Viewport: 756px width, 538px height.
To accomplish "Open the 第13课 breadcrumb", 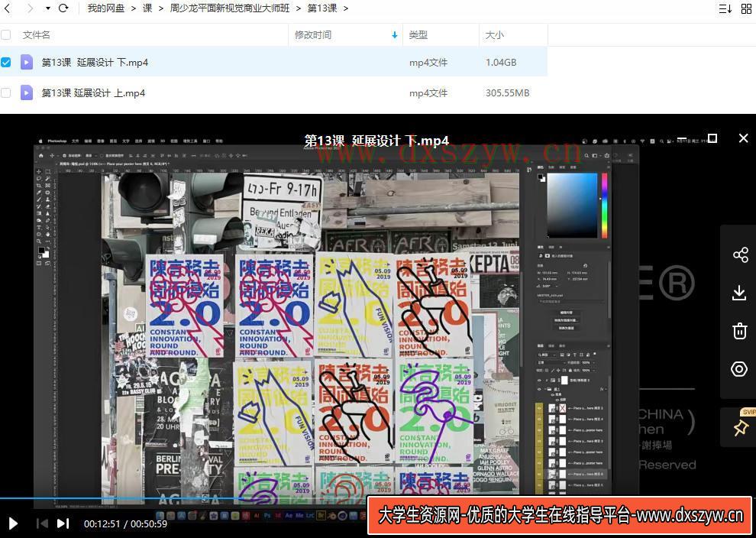I will [322, 8].
